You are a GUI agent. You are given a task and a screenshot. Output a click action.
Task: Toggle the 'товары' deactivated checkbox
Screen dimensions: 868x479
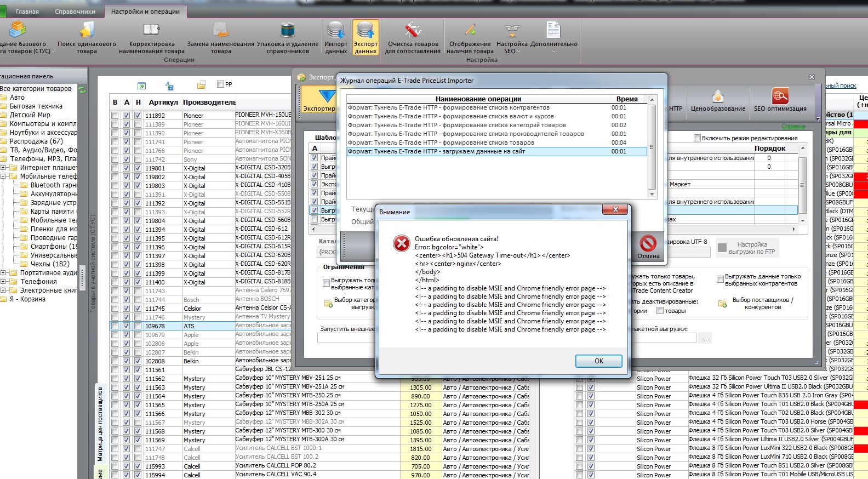coord(660,311)
